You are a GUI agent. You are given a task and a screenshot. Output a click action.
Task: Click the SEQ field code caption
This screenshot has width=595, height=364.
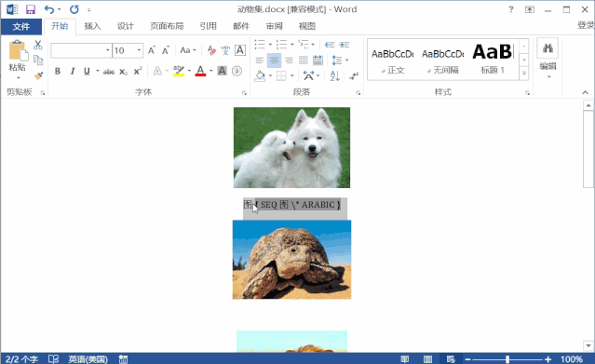click(x=298, y=205)
